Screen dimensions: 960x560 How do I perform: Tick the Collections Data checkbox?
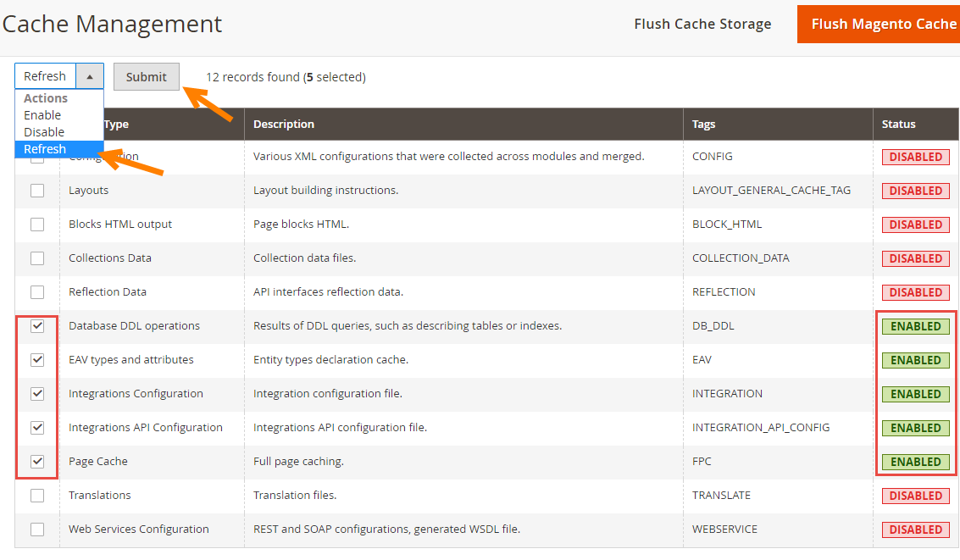pos(37,258)
